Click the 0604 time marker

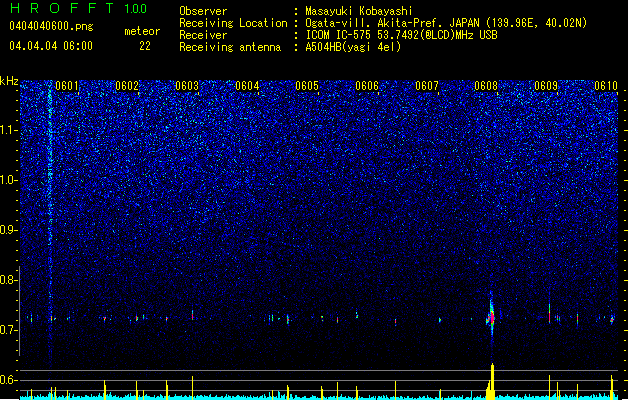click(x=247, y=86)
